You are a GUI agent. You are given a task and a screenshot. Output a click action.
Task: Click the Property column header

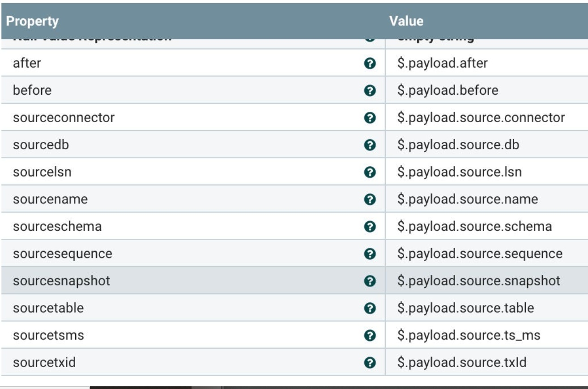pos(32,21)
